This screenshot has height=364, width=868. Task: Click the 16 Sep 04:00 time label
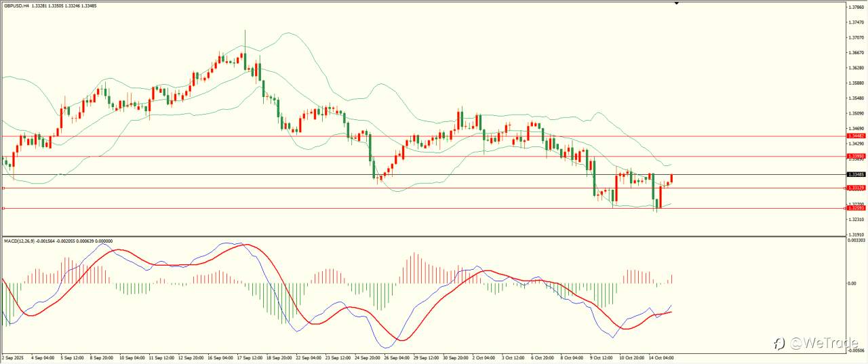[221, 357]
